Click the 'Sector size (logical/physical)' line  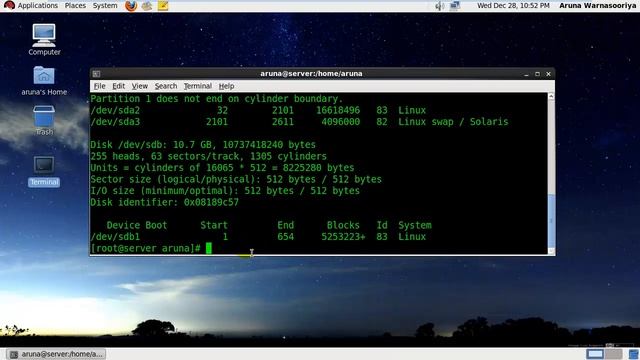point(236,179)
